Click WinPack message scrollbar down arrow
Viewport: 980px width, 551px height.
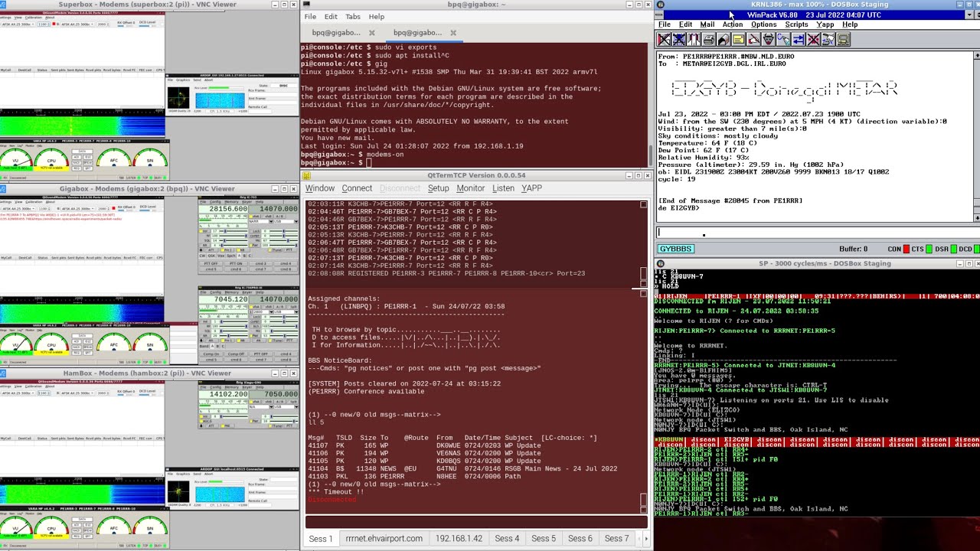975,218
